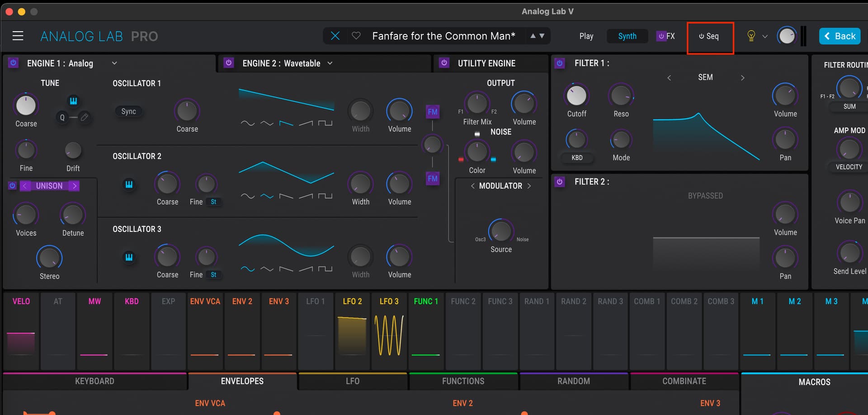
Task: Expand dropdown next to lightbulb icon
Action: coord(765,36)
